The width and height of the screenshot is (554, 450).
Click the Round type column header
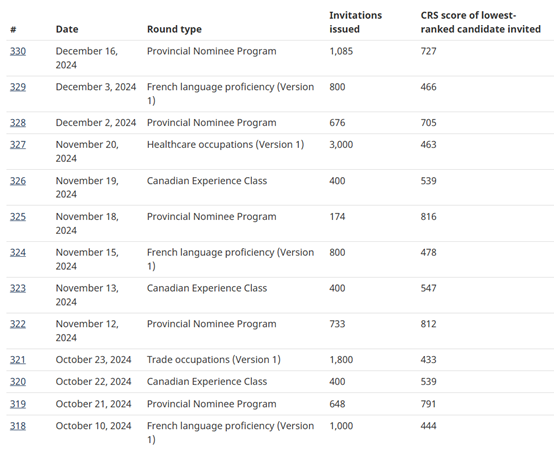[x=174, y=29]
